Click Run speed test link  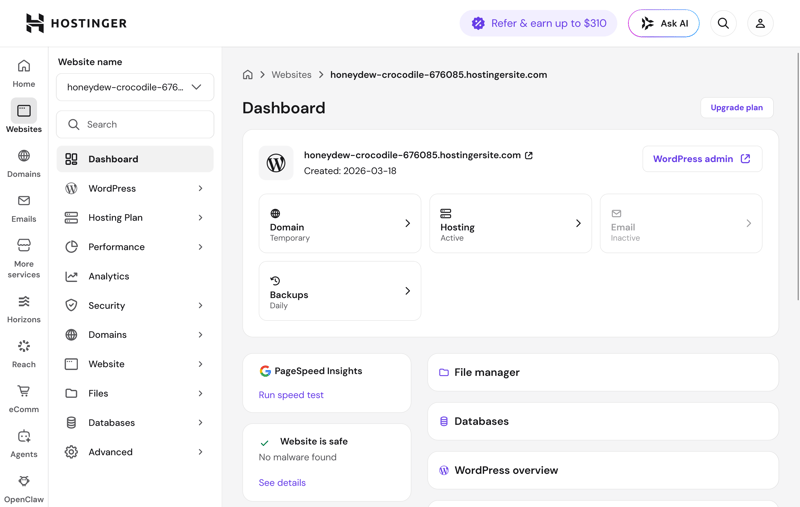point(291,395)
